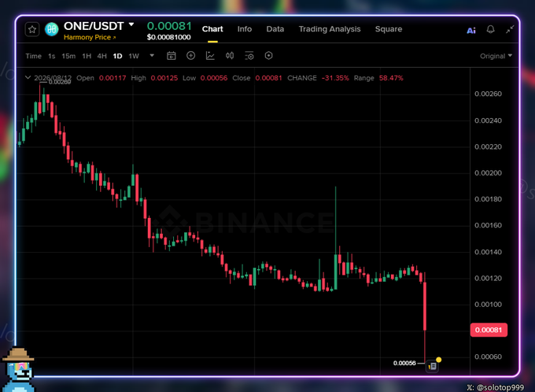
Task: Click the 0.00081 green header price
Action: pos(169,26)
